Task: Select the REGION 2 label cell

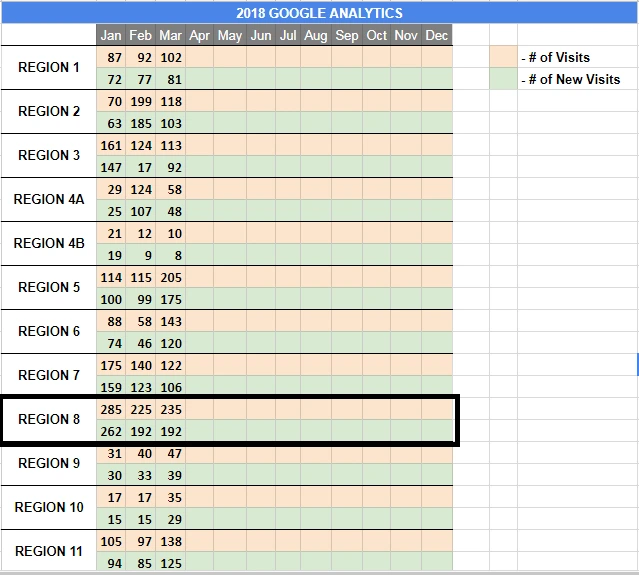Action: tap(49, 111)
